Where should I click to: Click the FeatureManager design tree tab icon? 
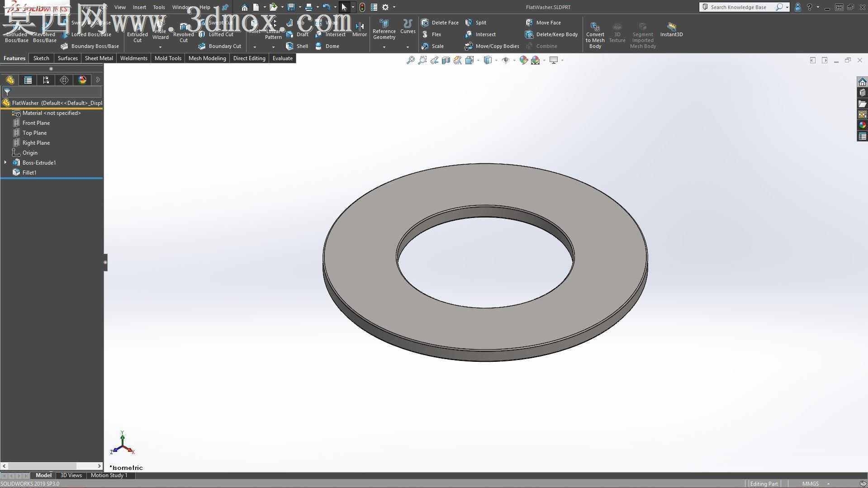click(10, 80)
